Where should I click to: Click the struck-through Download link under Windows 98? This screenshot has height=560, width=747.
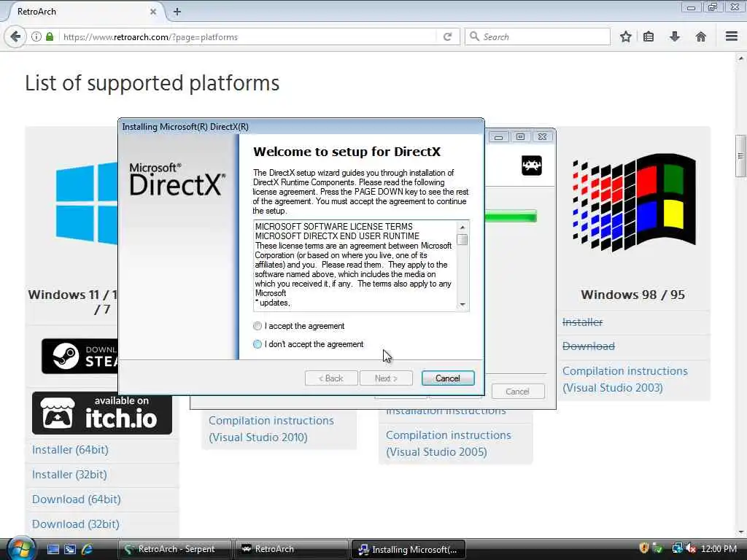589,346
